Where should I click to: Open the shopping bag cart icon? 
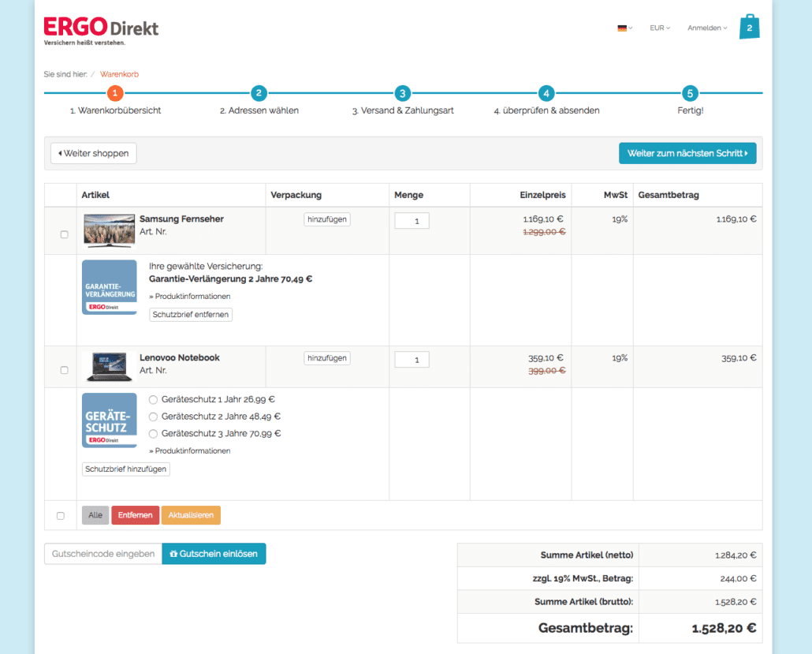click(x=750, y=27)
